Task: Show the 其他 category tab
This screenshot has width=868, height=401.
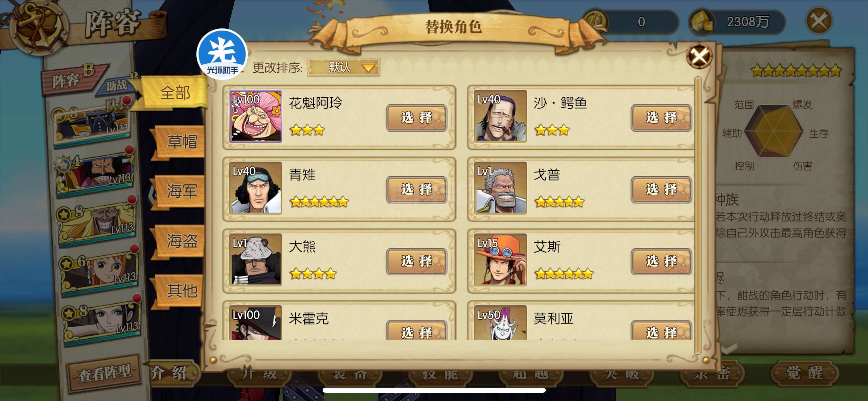Action: [x=182, y=291]
